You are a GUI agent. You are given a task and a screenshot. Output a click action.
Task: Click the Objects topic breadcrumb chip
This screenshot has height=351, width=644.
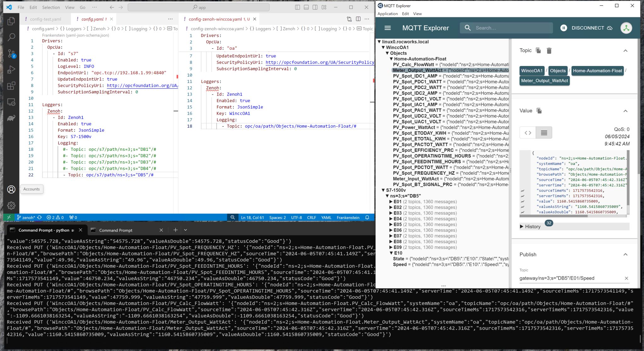(558, 71)
